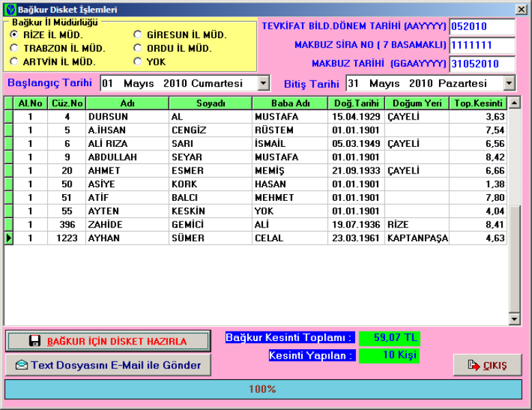Click table scrollbar down arrow
532x410 pixels.
[x=514, y=318]
